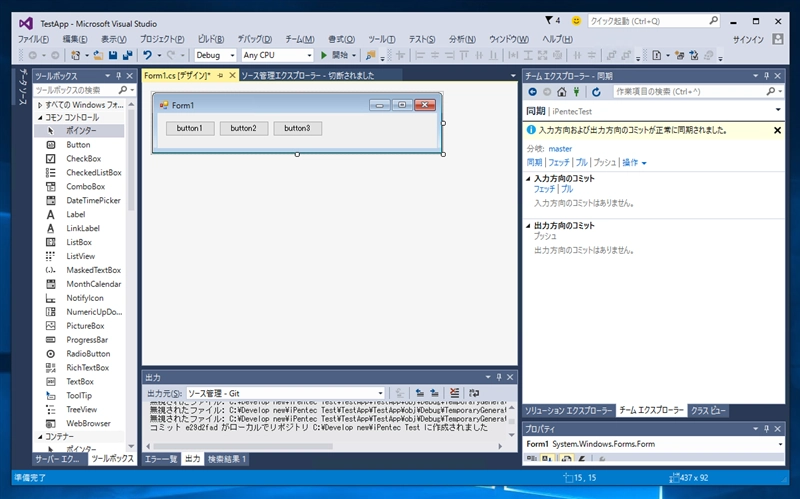Click the feedback smiley icon
Screen dimensions: 800x499
pos(576,20)
